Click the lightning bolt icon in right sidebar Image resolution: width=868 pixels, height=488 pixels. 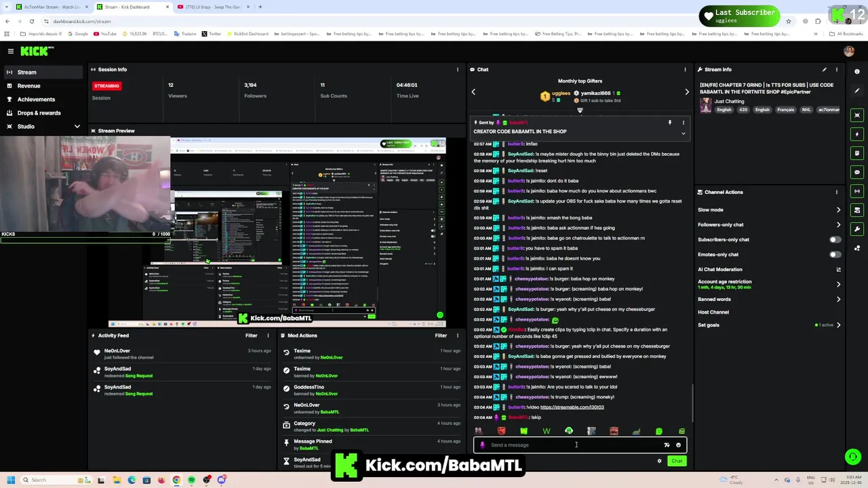point(857,134)
